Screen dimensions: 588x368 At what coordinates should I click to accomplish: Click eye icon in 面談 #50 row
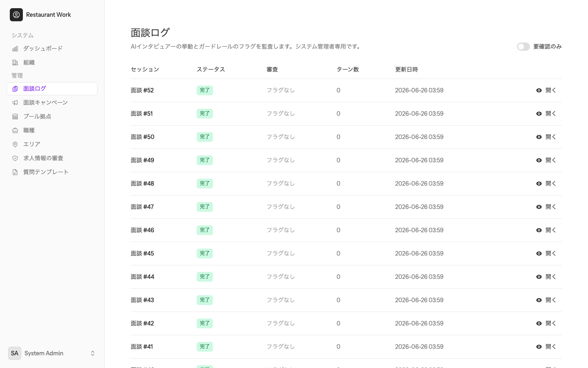pos(539,137)
